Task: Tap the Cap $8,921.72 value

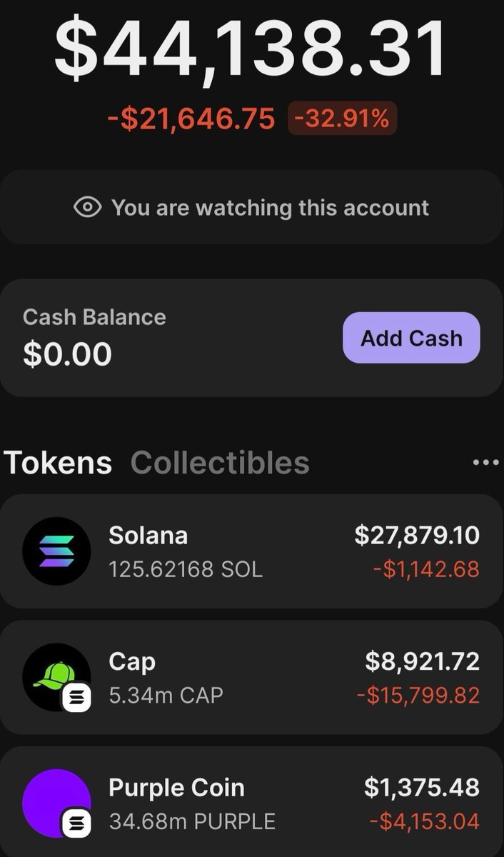Action: [422, 661]
